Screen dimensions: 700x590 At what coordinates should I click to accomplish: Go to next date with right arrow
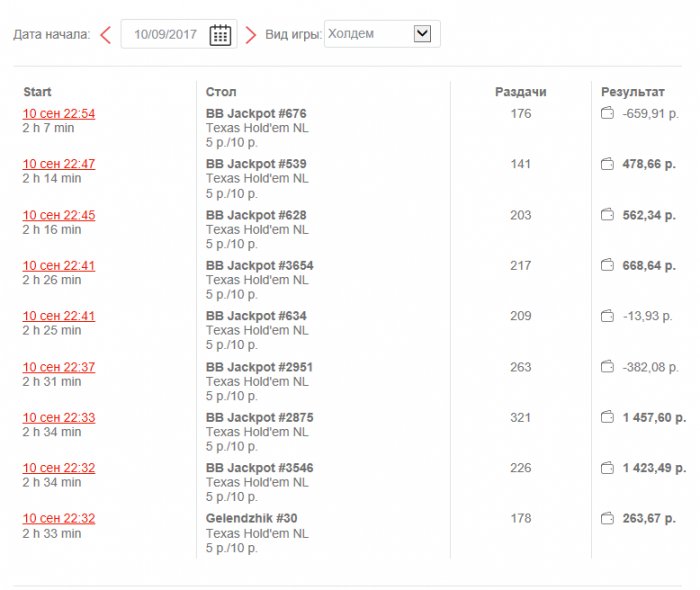(251, 35)
